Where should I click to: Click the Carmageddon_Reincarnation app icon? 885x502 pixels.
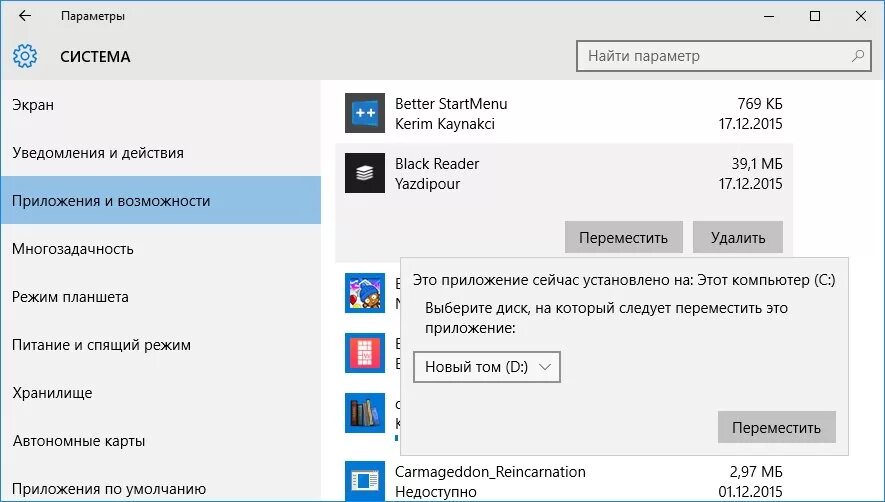365,481
